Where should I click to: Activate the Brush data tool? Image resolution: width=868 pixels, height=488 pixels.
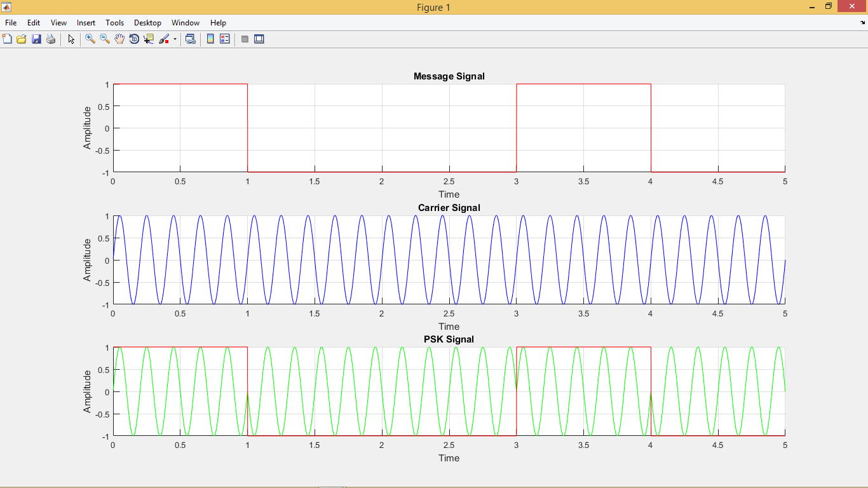pyautogui.click(x=164, y=39)
